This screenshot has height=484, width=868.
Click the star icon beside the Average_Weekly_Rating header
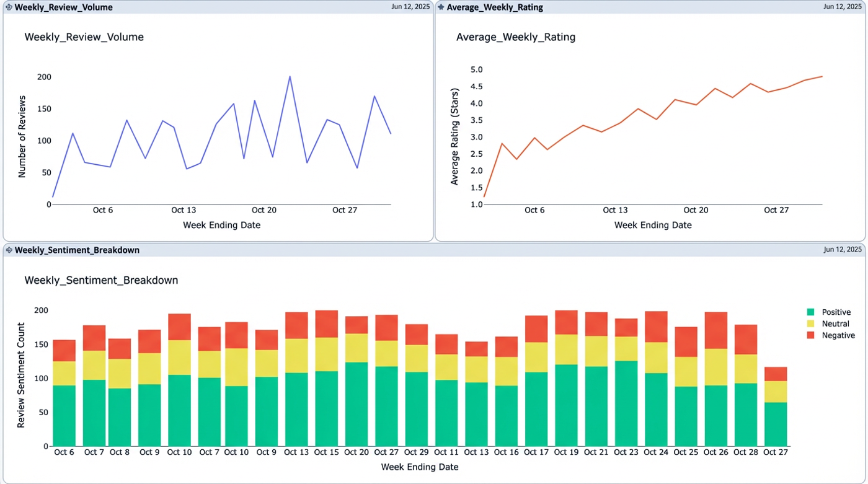(x=441, y=7)
